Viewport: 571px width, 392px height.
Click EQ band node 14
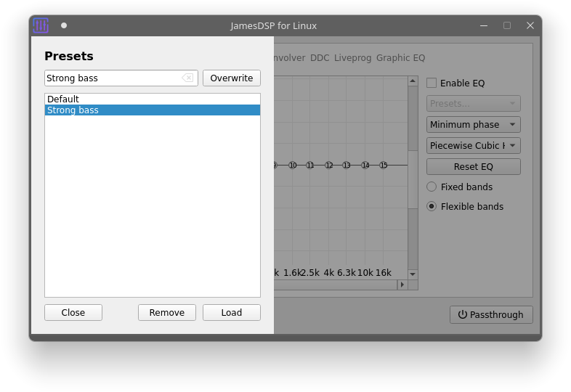[x=365, y=166]
